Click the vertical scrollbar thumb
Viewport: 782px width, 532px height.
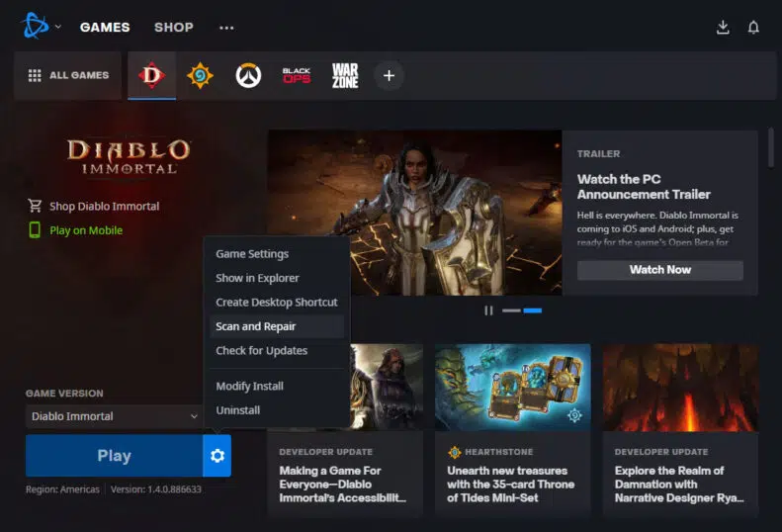pos(770,147)
